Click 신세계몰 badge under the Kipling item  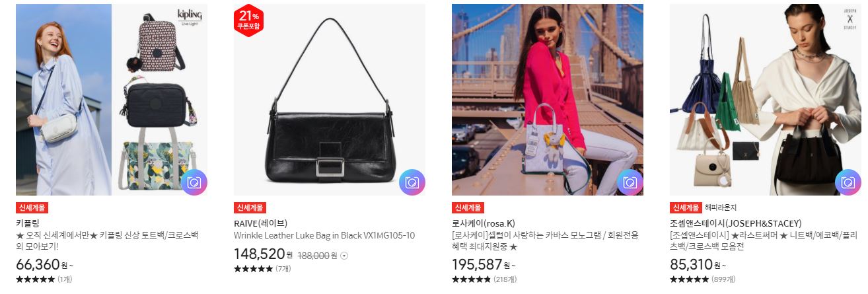click(x=32, y=207)
